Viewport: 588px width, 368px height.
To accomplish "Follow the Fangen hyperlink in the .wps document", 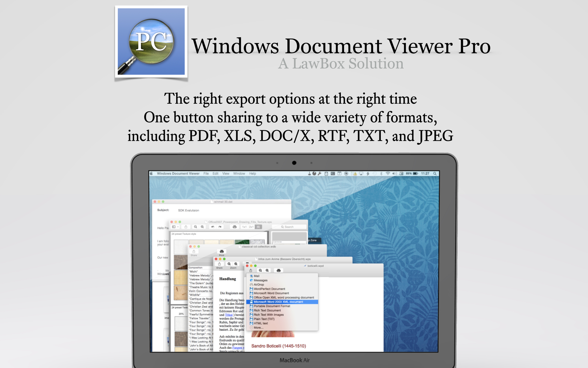I will click(x=238, y=348).
